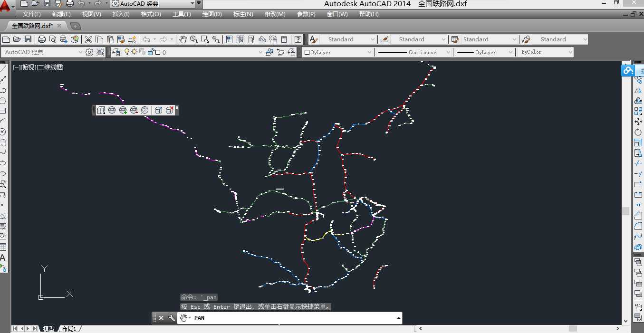Expand command line history arrow
This screenshot has height=333, width=644.
click(x=398, y=318)
